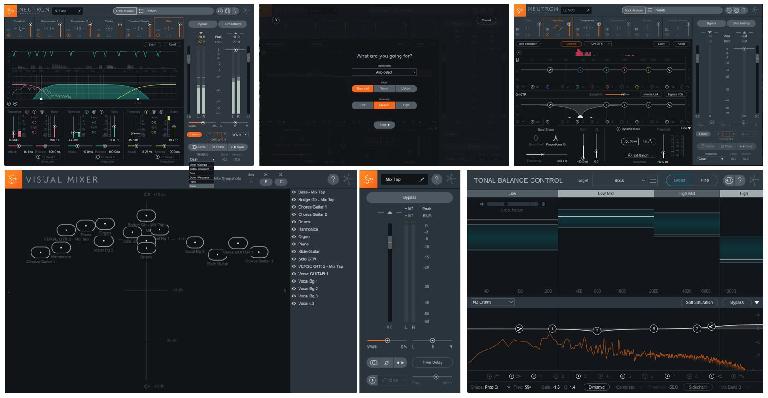Screen dimensions: 768x398
Task: Click the iZotope emblem in Visual Mixer header
Action: (347, 180)
